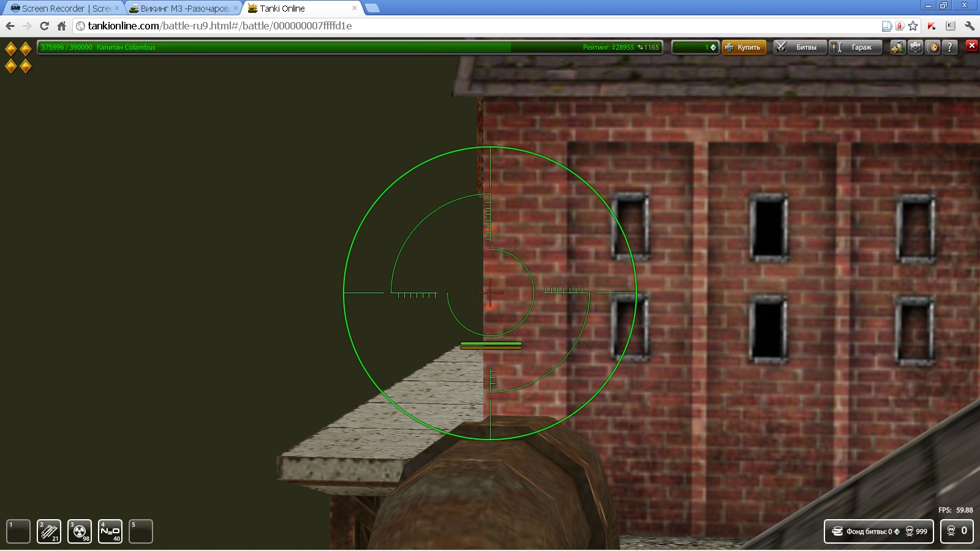The height and width of the screenshot is (551, 980).
Task: Switch to Викинг М3 browser tab
Action: pos(184,8)
